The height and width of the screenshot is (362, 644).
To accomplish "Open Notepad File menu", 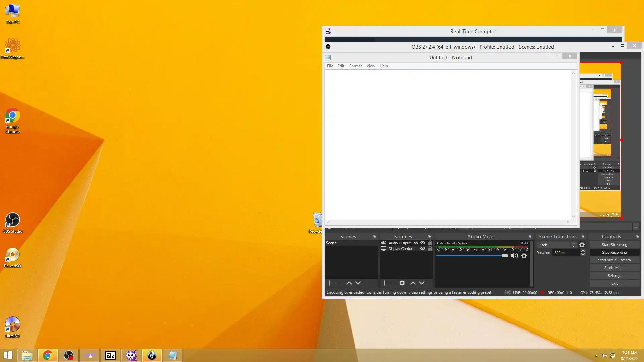I will (x=330, y=66).
